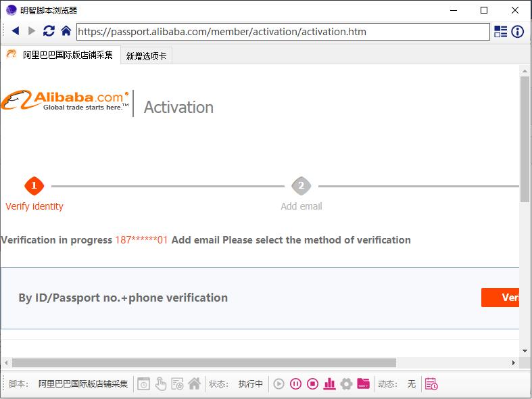This screenshot has width=532, height=399.
Task: Click the hand pointer icon in bottom toolbar
Action: (x=160, y=384)
